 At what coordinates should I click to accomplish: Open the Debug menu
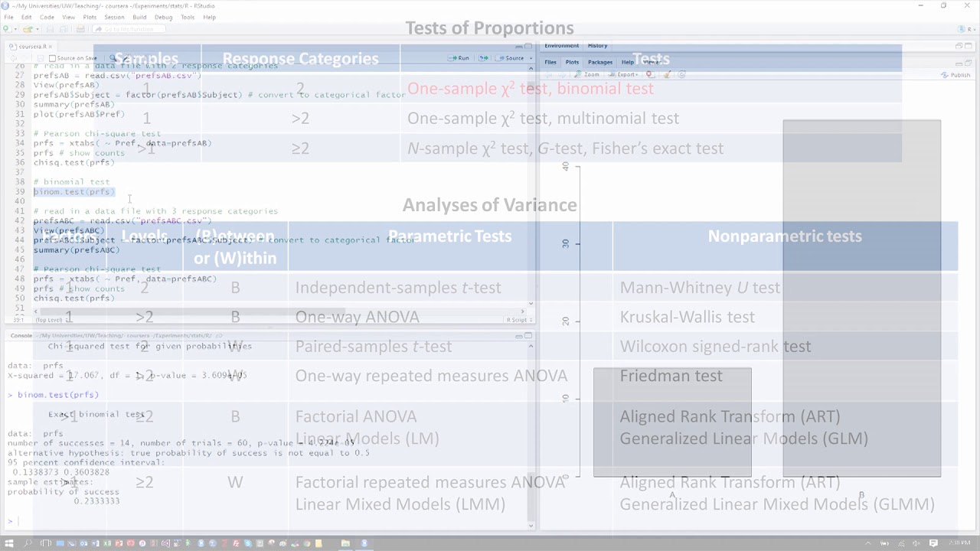click(163, 17)
